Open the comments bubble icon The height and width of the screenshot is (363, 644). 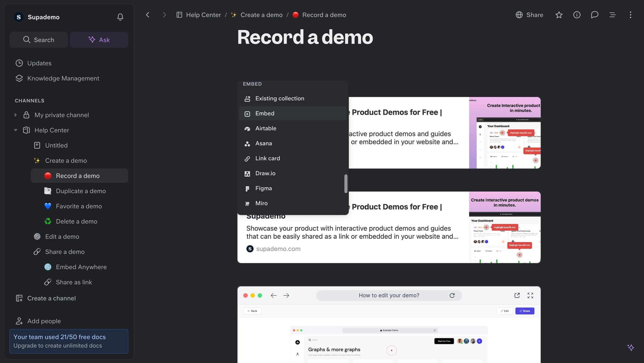(595, 15)
